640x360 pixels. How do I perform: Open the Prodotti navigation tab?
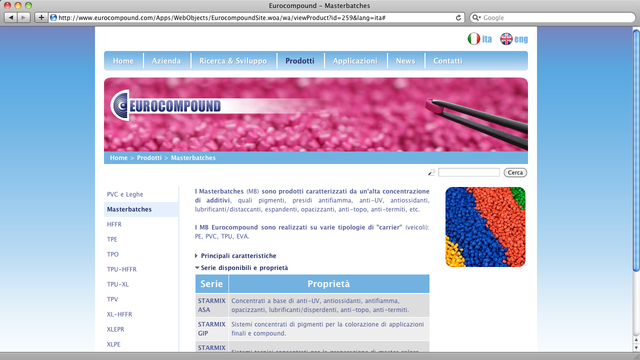(x=300, y=61)
